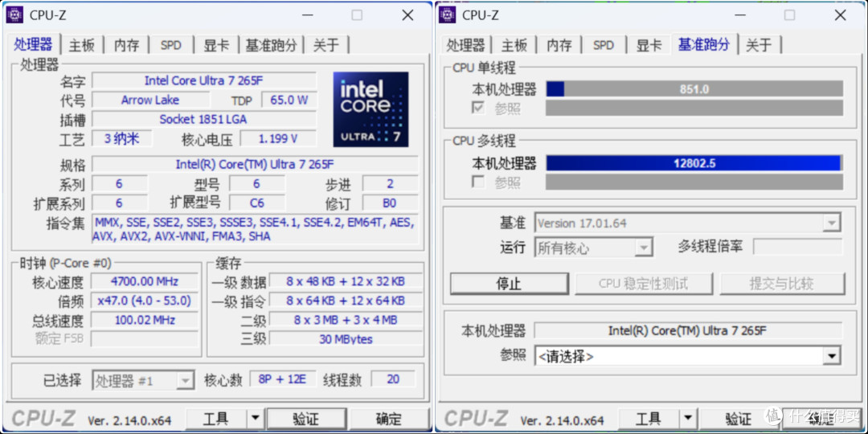The width and height of the screenshot is (868, 434).
Task: Click the CPU-Z app icon in right window title bar
Action: pos(447,15)
